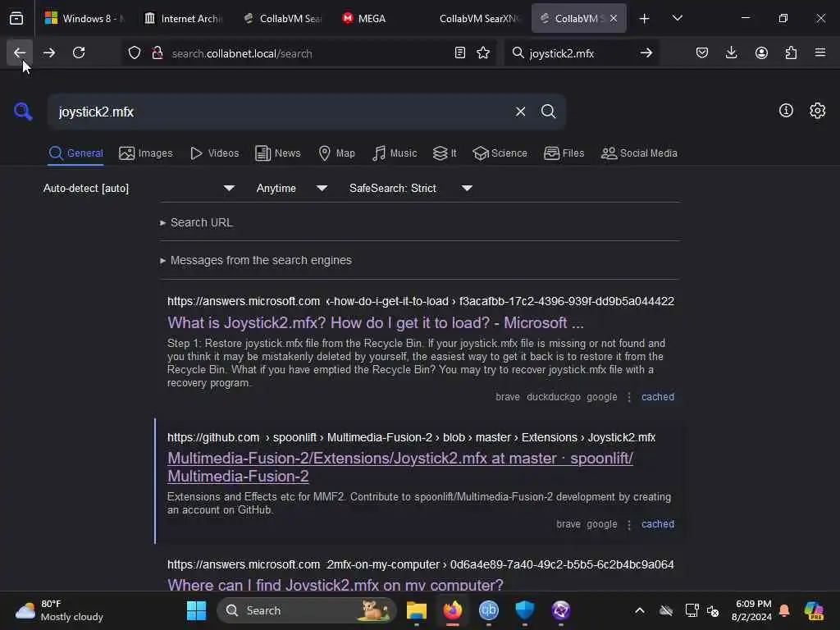Open the Windows Start menu
840x630 pixels.
click(x=196, y=610)
